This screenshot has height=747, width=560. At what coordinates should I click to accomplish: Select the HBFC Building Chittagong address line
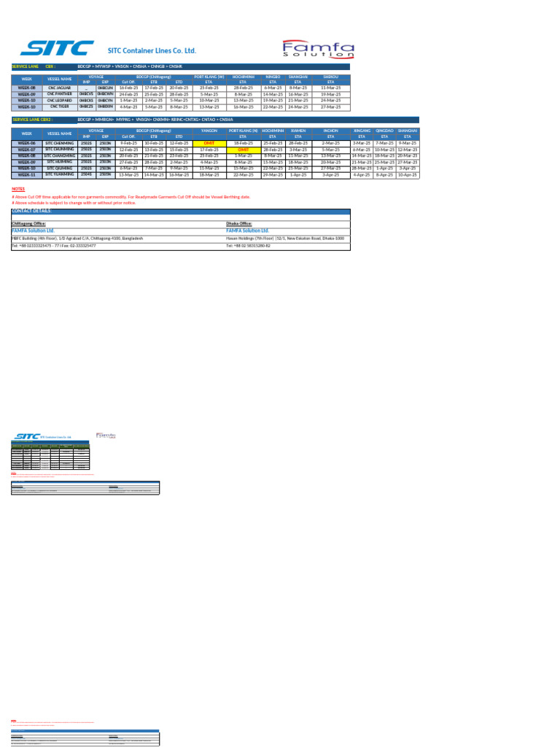click(x=77, y=239)
